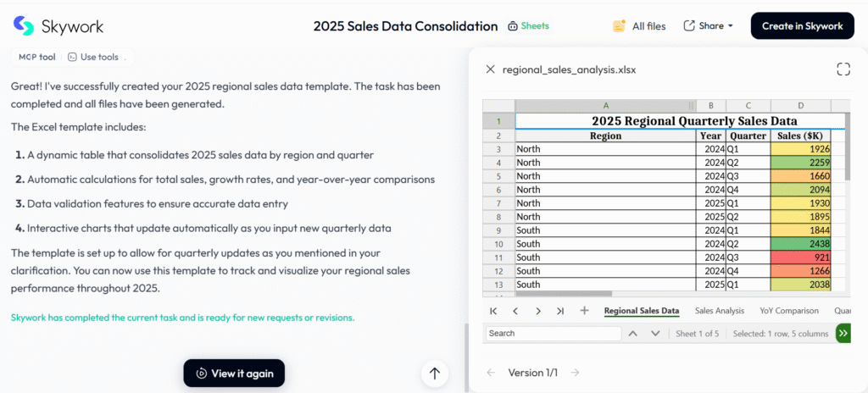868x393 pixels.
Task: Close the regional_sales_analysis.xlsx preview panel
Action: point(490,69)
